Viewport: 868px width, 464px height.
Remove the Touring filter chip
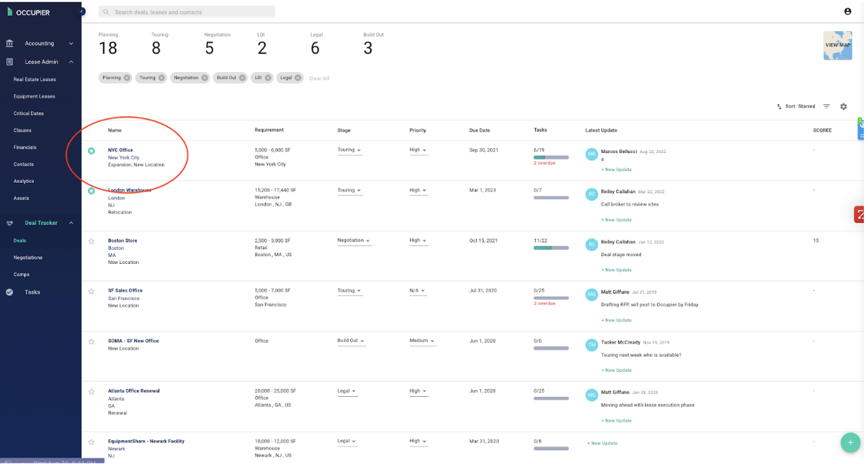coord(161,78)
